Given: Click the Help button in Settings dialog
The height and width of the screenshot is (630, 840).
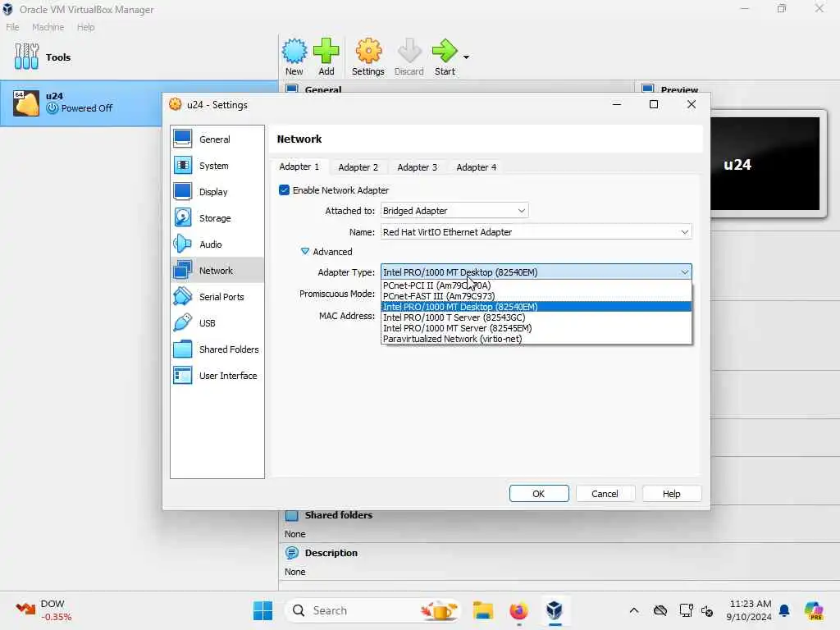Looking at the screenshot, I should point(671,493).
